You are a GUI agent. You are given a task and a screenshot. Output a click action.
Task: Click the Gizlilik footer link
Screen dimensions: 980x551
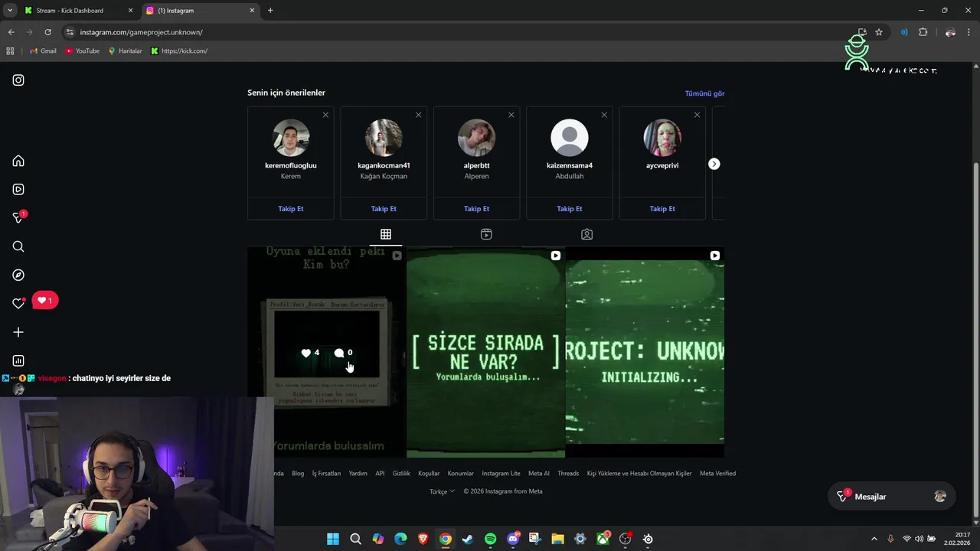pos(401,474)
